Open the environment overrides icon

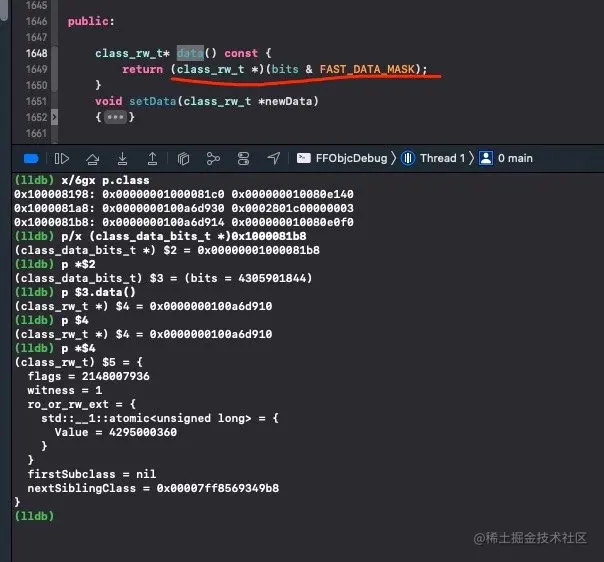(243, 158)
